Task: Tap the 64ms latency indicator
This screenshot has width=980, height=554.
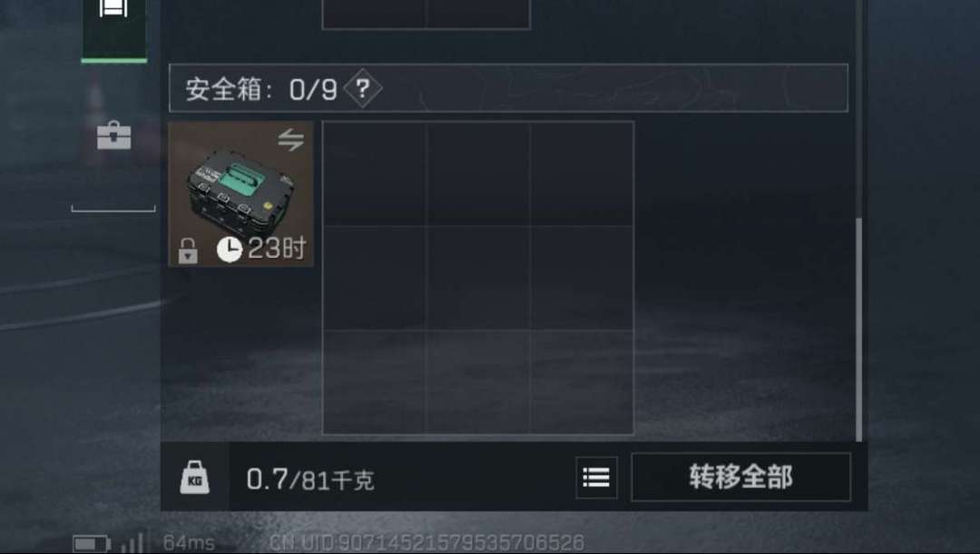Action: coord(189,543)
